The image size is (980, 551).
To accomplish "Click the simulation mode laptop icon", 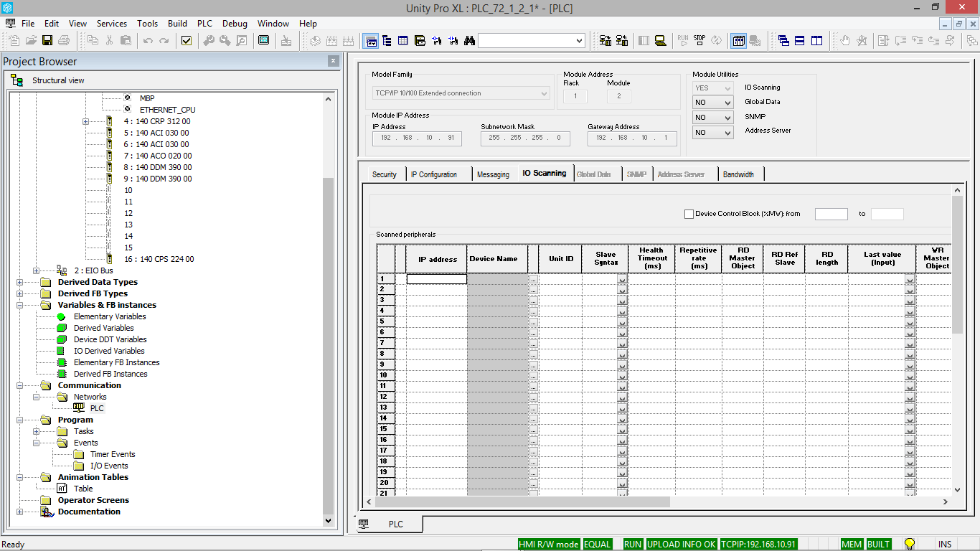I will click(659, 41).
